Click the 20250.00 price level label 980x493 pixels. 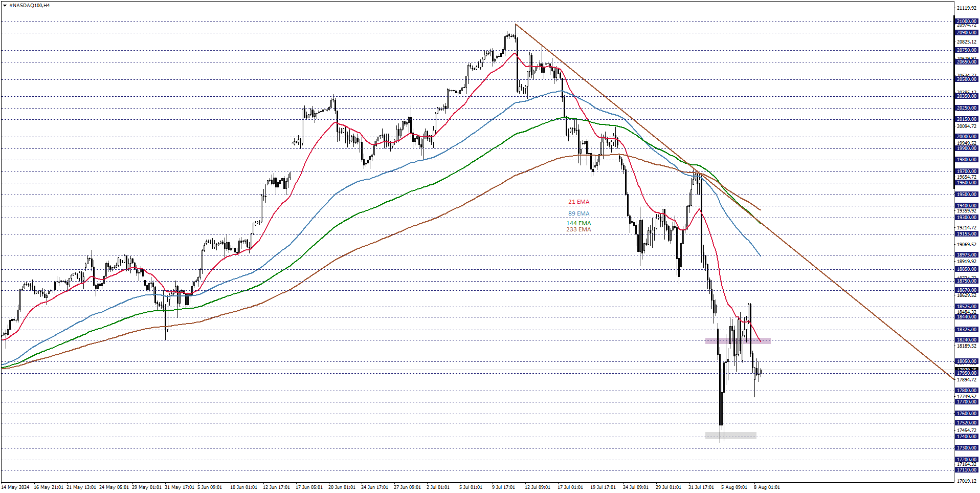pos(967,108)
